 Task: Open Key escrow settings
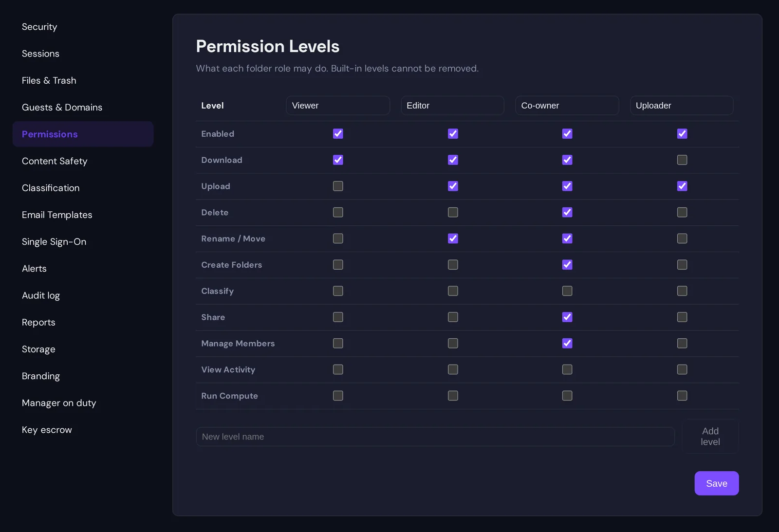coord(83,430)
